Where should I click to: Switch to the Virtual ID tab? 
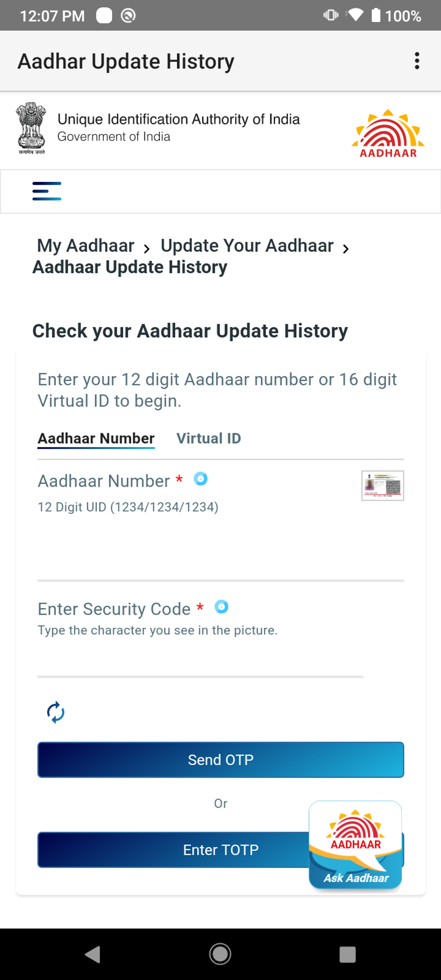point(208,438)
